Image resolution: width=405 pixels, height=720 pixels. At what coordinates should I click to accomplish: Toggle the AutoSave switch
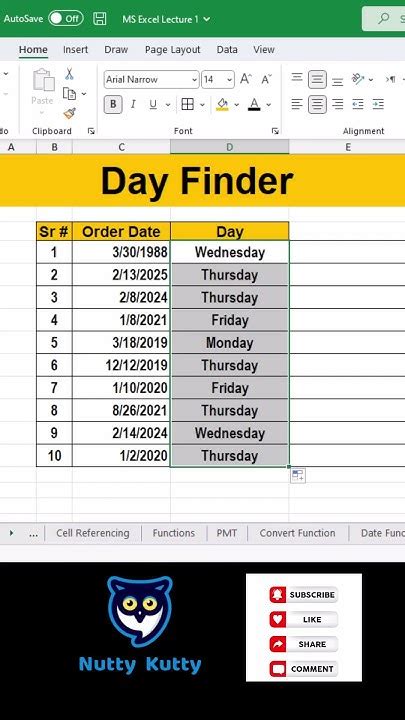point(66,19)
